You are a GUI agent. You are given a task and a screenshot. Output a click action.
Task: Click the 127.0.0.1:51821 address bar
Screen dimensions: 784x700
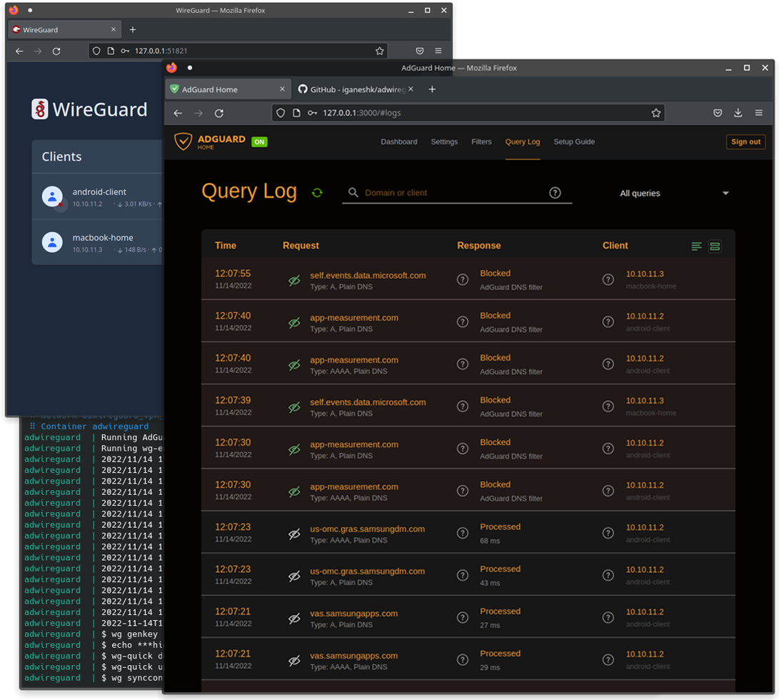[238, 51]
